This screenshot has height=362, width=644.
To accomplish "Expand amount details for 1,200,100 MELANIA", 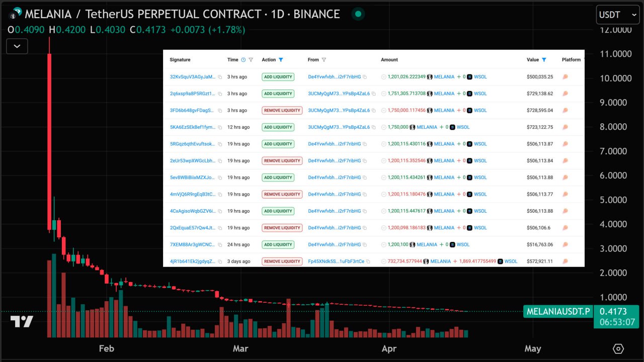I will coord(383,244).
